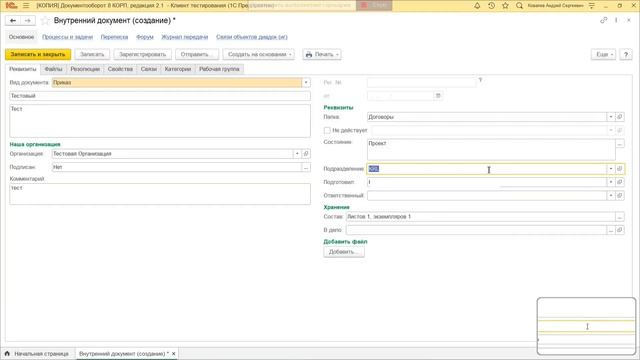Image resolution: width=640 pixels, height=360 pixels.
Task: Open В дело field record icon
Action: (620, 230)
